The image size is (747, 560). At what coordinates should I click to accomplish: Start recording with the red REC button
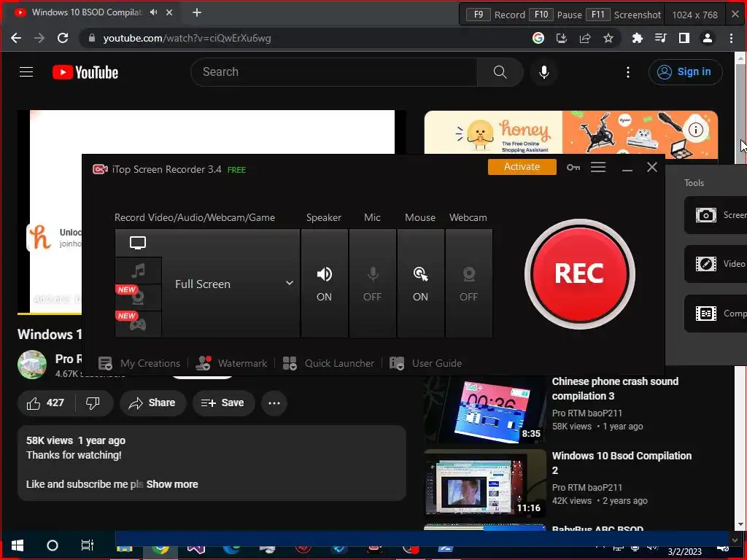(x=579, y=273)
